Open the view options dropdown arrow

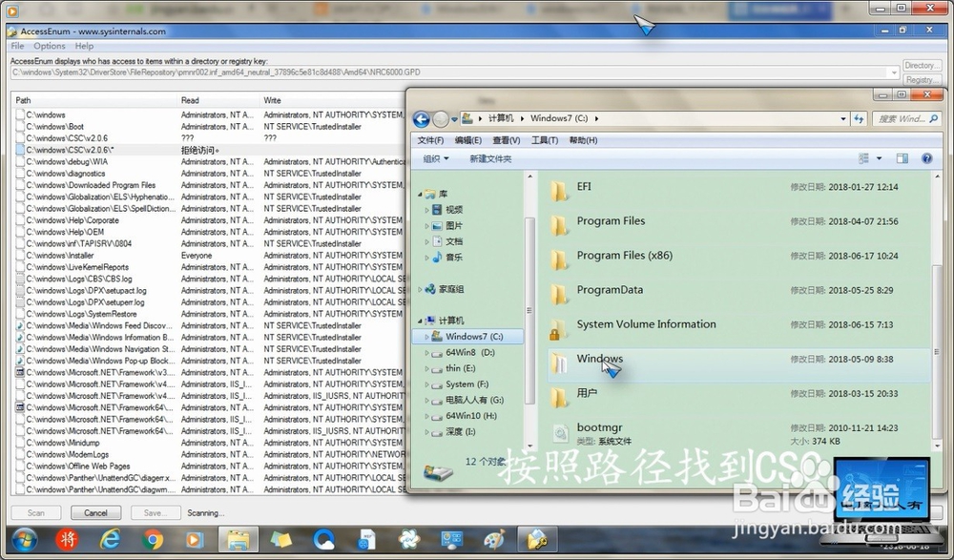tap(880, 158)
